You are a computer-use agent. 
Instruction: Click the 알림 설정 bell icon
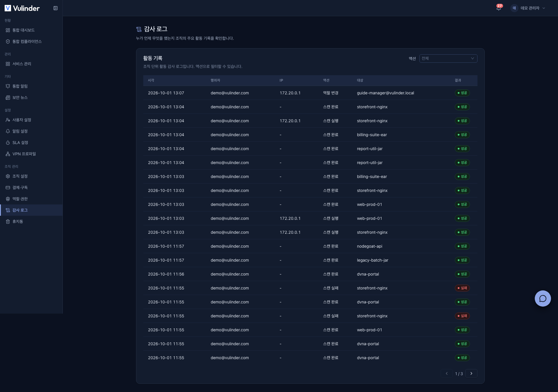(8, 131)
